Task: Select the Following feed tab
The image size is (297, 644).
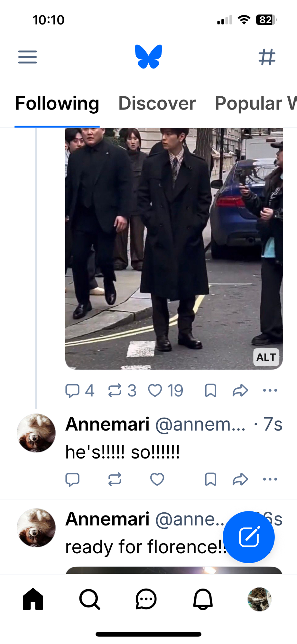Action: tap(57, 103)
